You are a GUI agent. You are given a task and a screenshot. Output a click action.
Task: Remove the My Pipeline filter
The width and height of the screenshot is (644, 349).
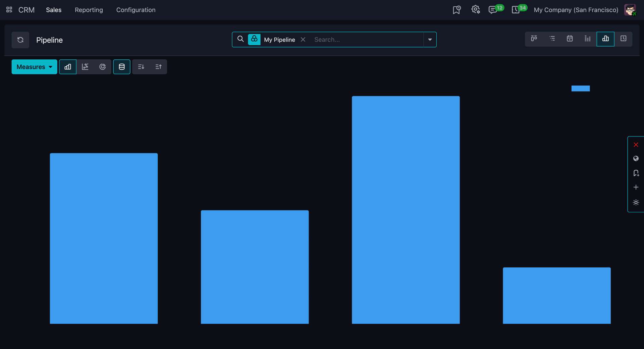[x=303, y=40]
